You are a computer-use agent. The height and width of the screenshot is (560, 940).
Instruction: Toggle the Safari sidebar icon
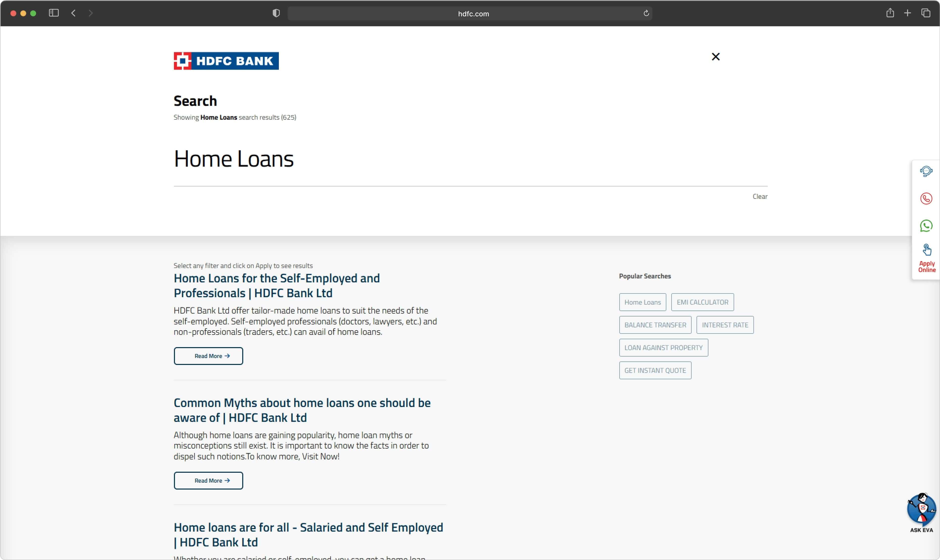tap(54, 13)
